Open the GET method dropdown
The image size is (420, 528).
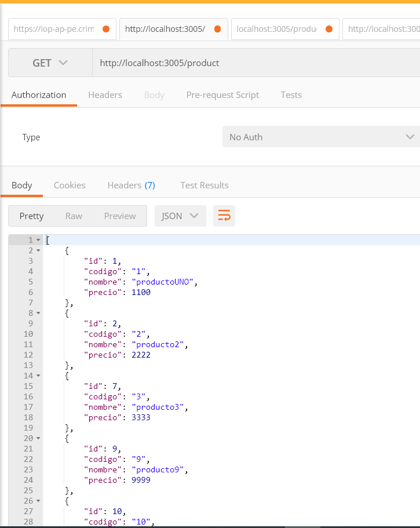click(x=50, y=62)
